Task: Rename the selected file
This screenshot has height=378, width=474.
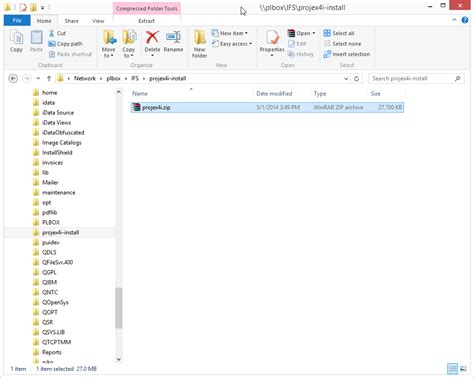Action: click(173, 41)
